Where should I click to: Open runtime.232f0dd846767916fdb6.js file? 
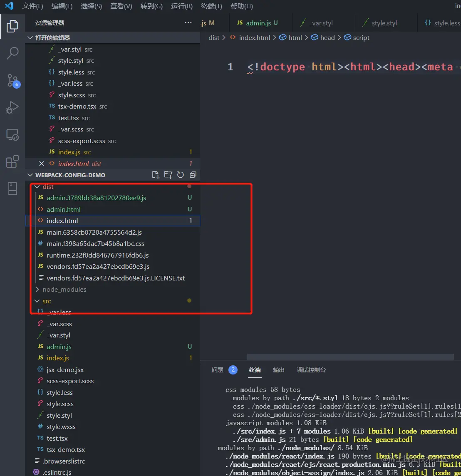pyautogui.click(x=112, y=255)
